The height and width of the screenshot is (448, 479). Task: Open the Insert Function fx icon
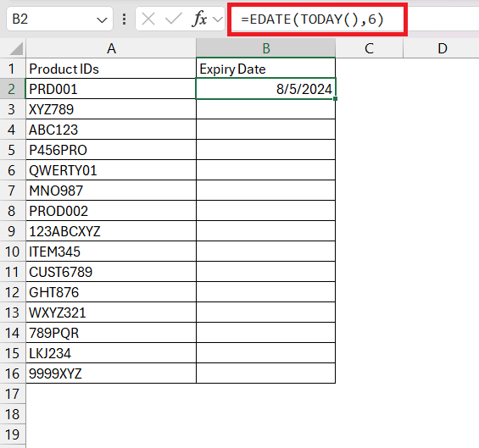(x=199, y=19)
